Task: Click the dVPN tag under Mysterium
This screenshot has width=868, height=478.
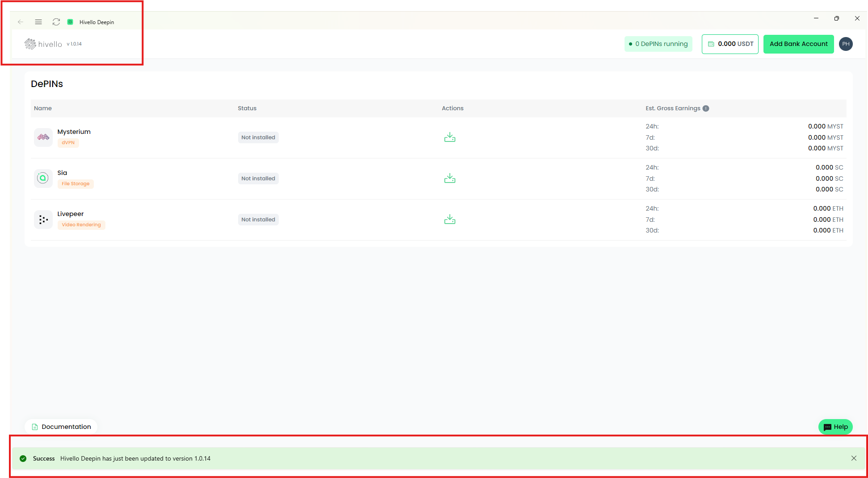Action: tap(68, 143)
